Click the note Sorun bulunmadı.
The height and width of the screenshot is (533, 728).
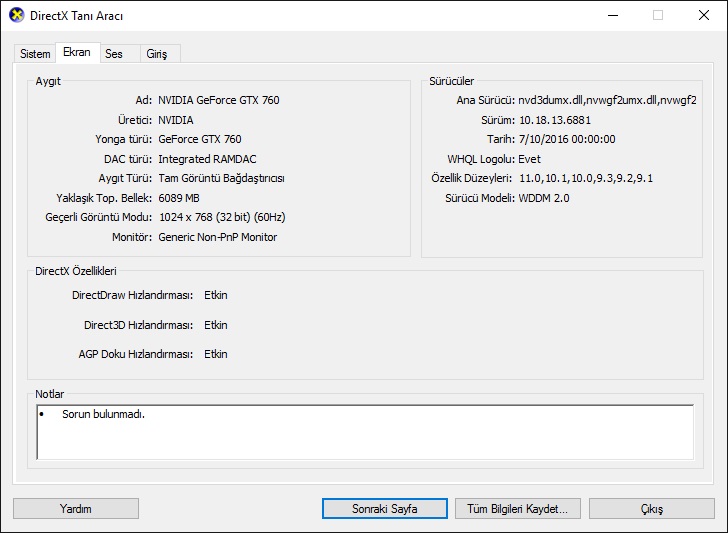click(104, 414)
